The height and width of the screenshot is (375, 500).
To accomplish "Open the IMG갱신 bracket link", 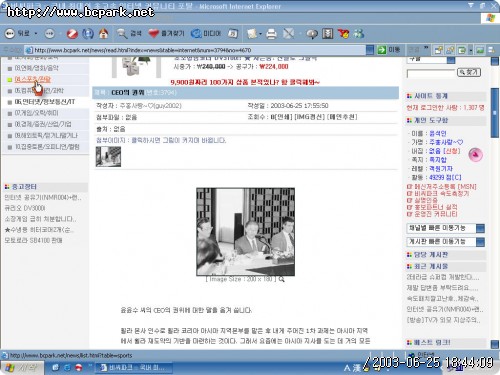I will pos(310,117).
